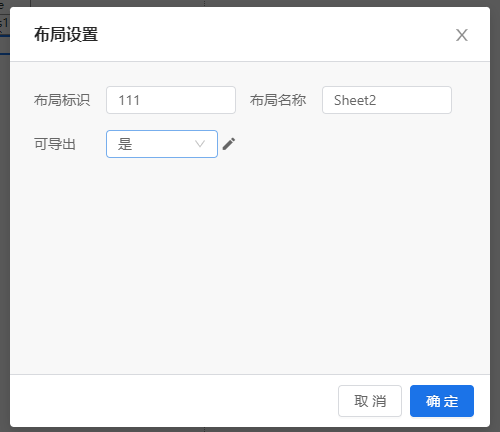Place cursor on the 111 text value

coord(129,100)
